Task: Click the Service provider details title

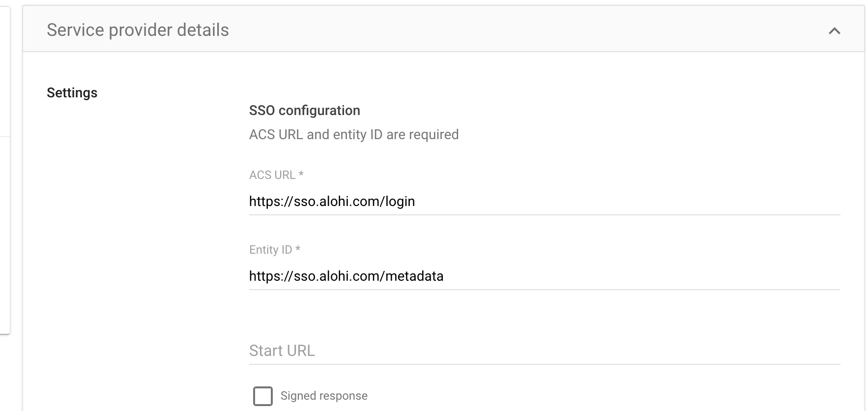Action: (138, 30)
